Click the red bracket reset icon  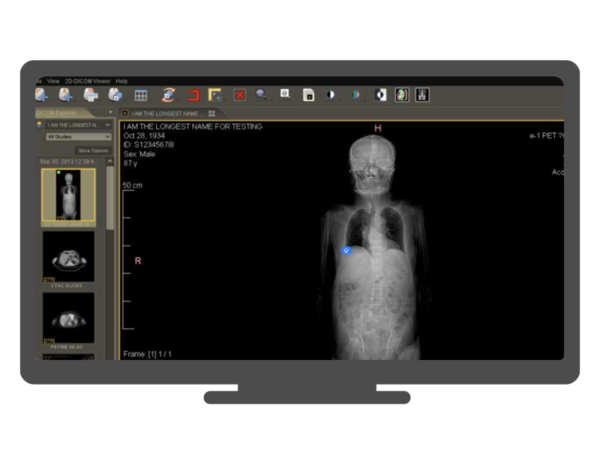[x=193, y=95]
